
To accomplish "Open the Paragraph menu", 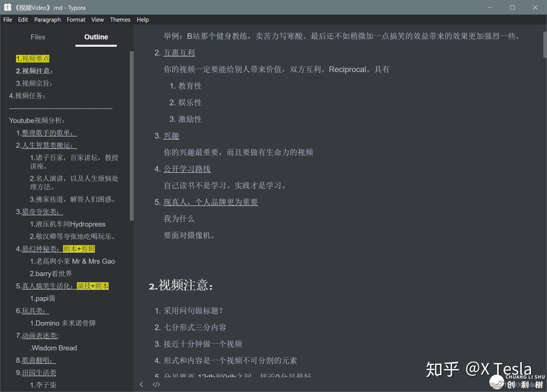I will [47, 20].
